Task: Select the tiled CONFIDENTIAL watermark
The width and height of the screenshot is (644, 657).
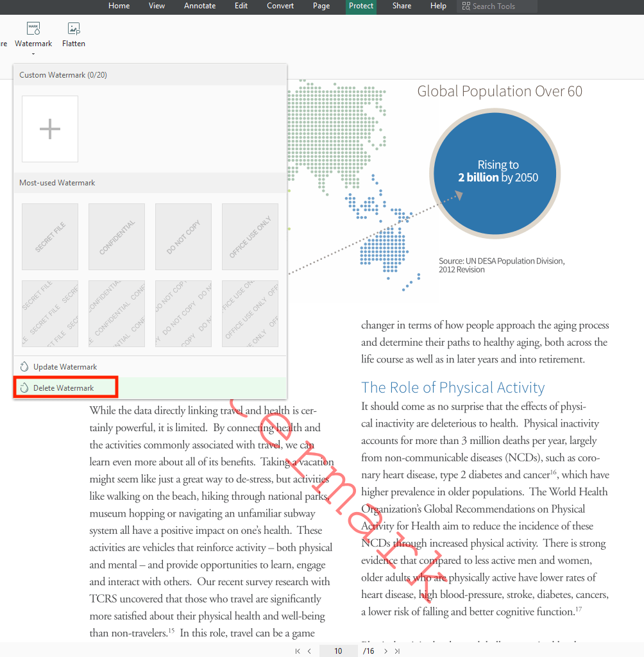Action: click(116, 313)
